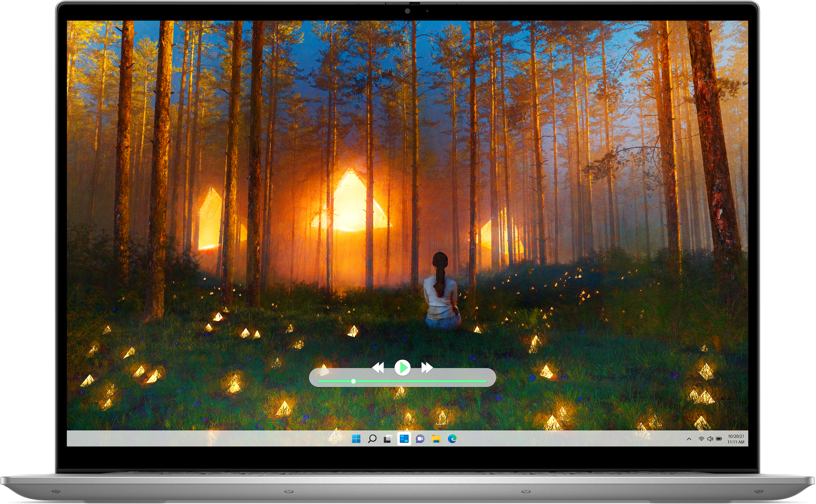The image size is (816, 504).
Task: Launch Microsoft Edge browser
Action: click(452, 439)
